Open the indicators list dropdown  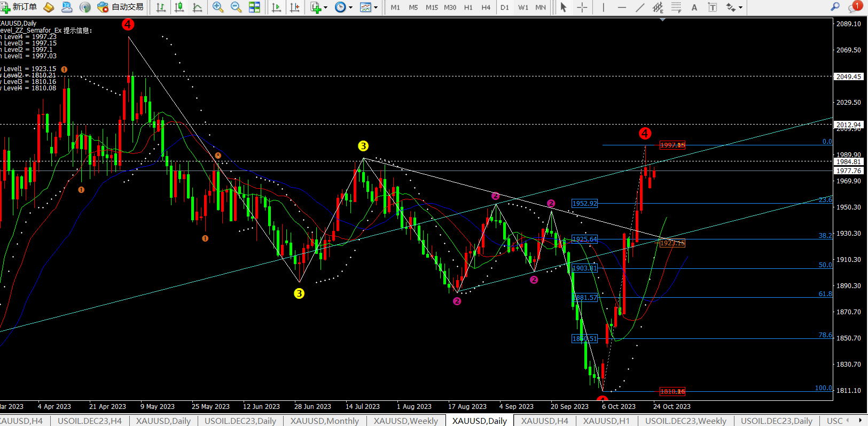319,7
